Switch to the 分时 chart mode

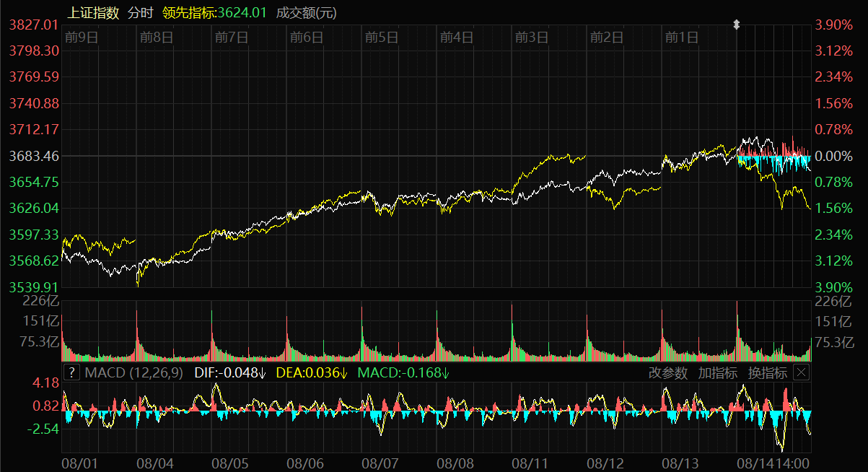click(141, 12)
